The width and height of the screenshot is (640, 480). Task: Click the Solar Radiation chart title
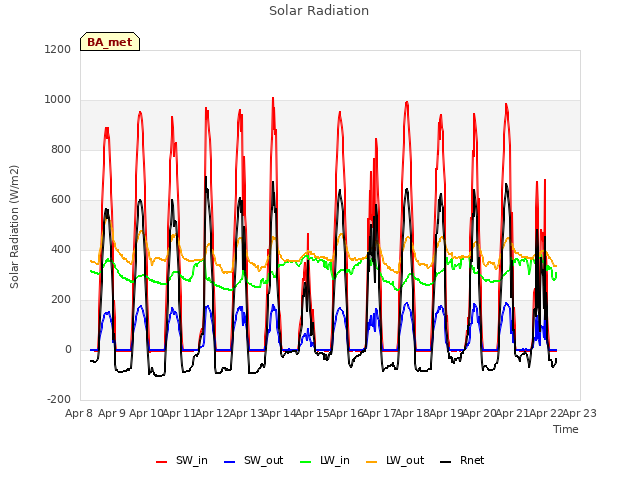tap(319, 11)
